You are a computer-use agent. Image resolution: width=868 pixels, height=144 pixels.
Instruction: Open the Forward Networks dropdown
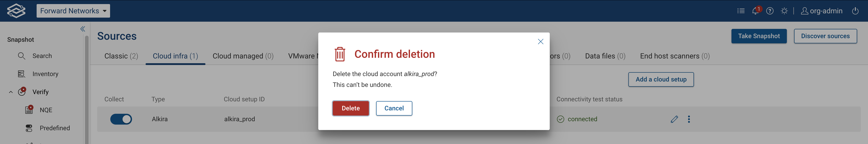[73, 10]
